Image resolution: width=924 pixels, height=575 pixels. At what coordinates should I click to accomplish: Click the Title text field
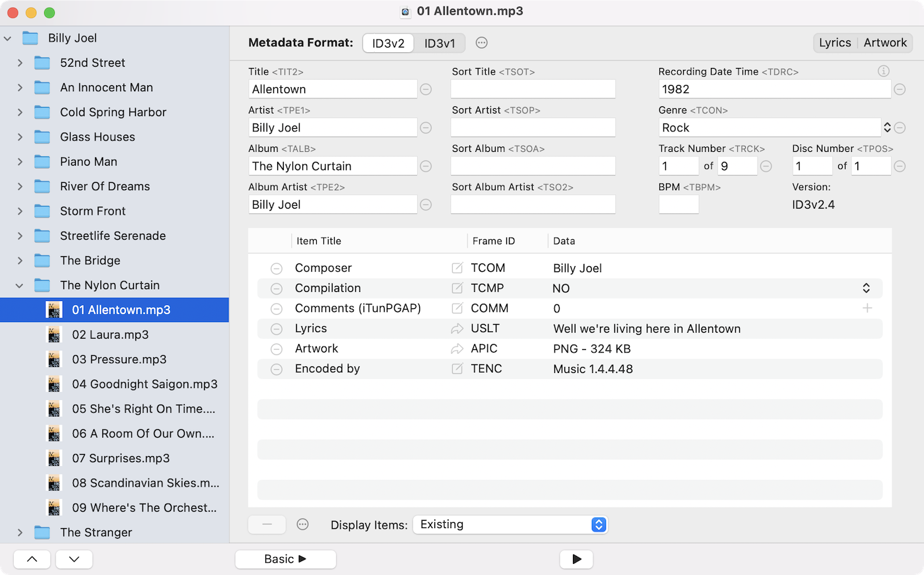click(x=333, y=89)
